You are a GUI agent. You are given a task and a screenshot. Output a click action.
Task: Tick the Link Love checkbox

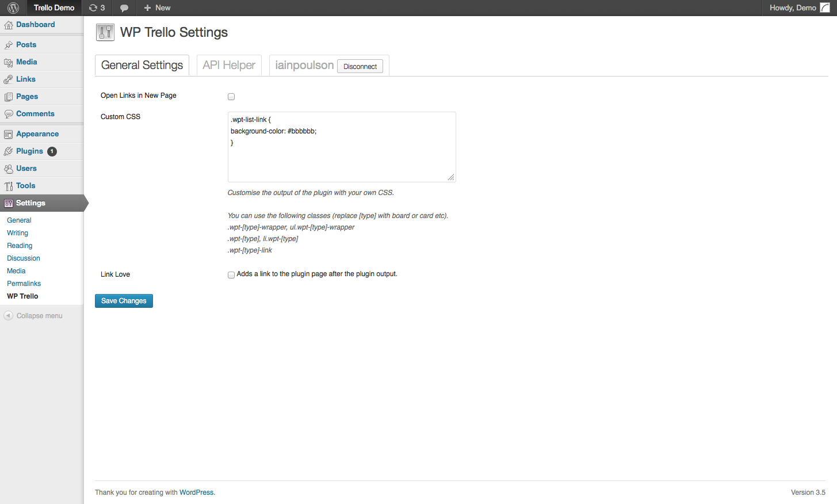tap(231, 275)
